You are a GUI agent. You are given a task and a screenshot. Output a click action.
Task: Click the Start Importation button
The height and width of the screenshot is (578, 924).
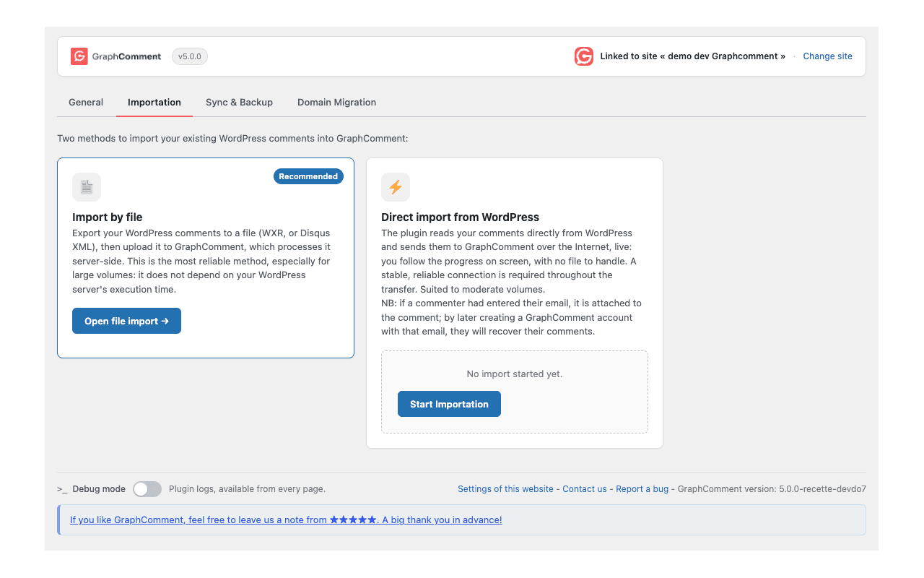coord(449,404)
